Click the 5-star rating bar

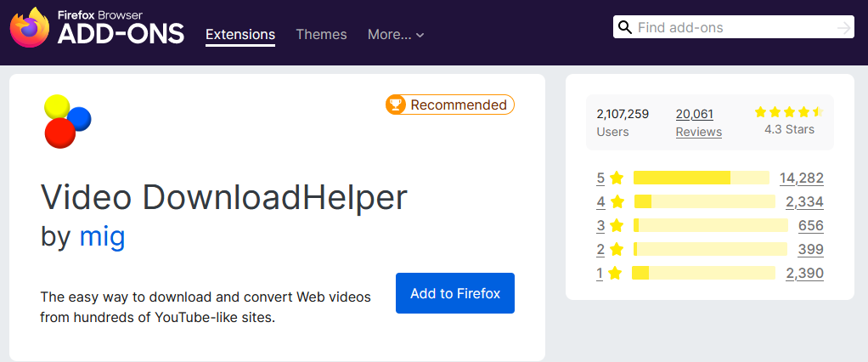coord(702,178)
